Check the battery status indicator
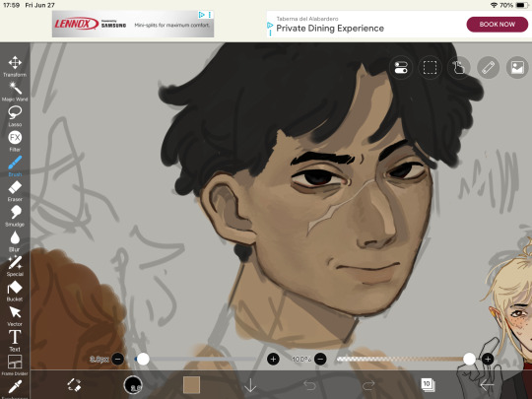Image resolution: width=532 pixels, height=399 pixels. point(521,5)
